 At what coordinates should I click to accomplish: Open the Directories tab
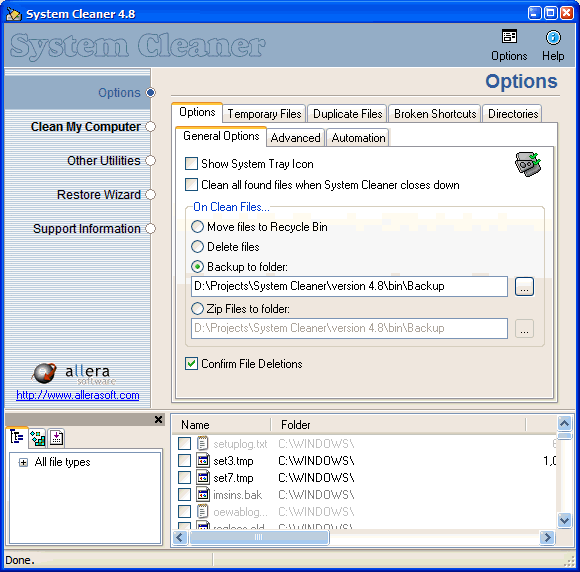[x=513, y=114]
